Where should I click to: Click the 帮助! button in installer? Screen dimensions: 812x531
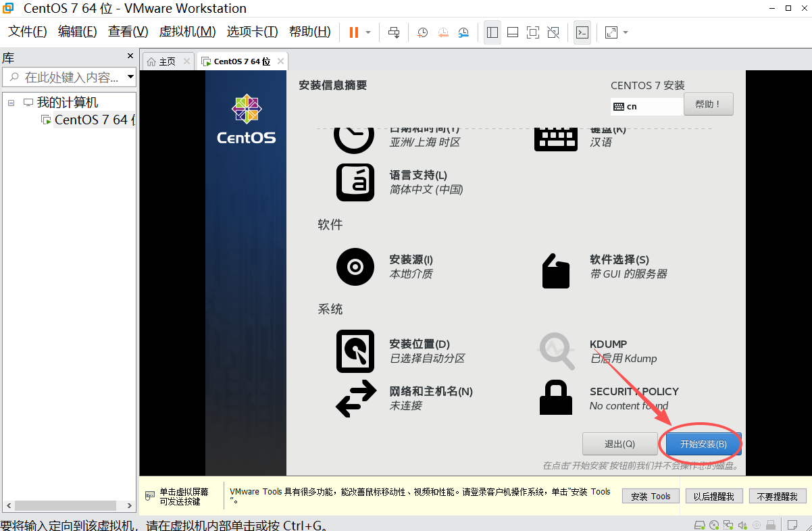(708, 104)
